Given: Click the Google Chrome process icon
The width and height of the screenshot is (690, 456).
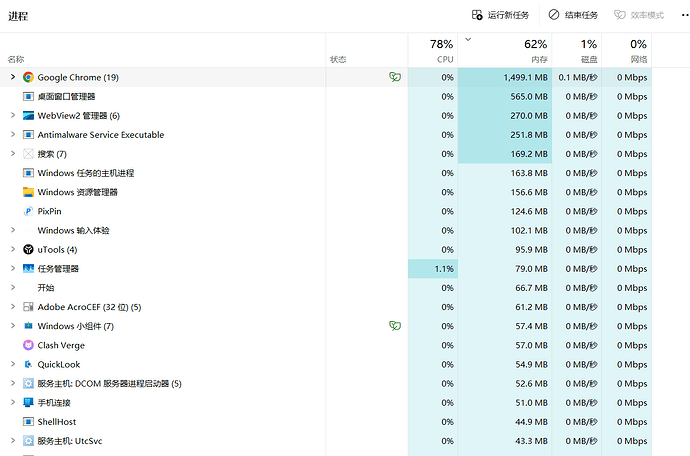Looking at the screenshot, I should [x=28, y=77].
